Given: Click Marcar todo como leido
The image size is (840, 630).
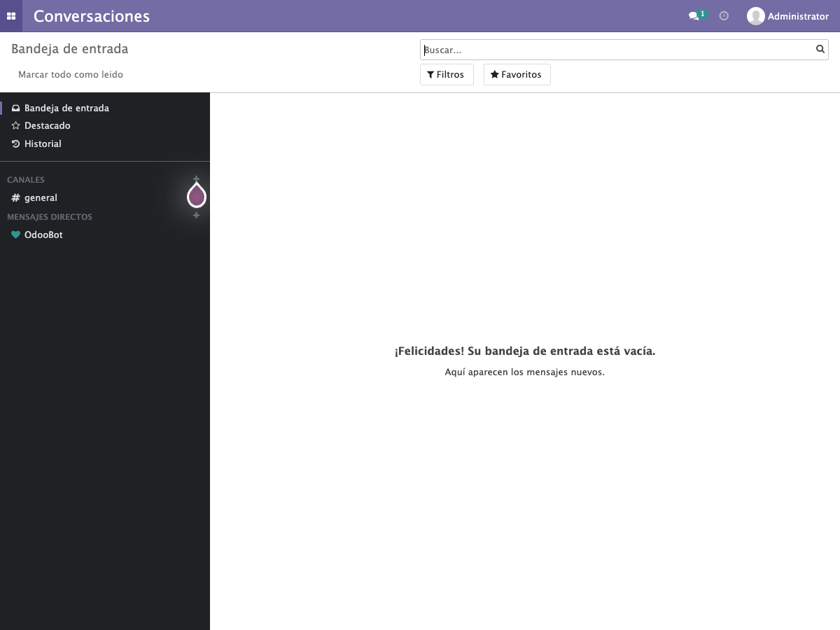Looking at the screenshot, I should pyautogui.click(x=71, y=74).
